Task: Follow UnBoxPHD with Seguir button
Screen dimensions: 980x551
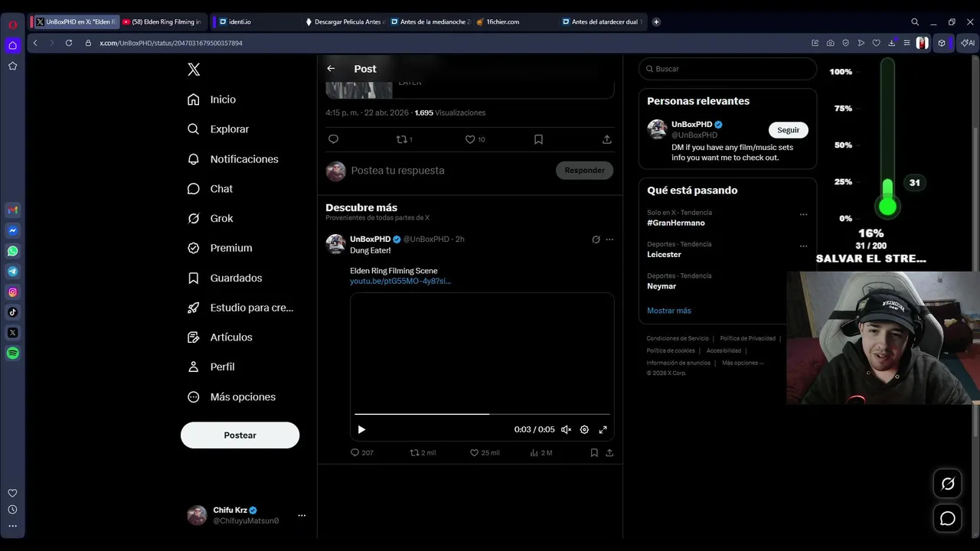Action: 788,130
